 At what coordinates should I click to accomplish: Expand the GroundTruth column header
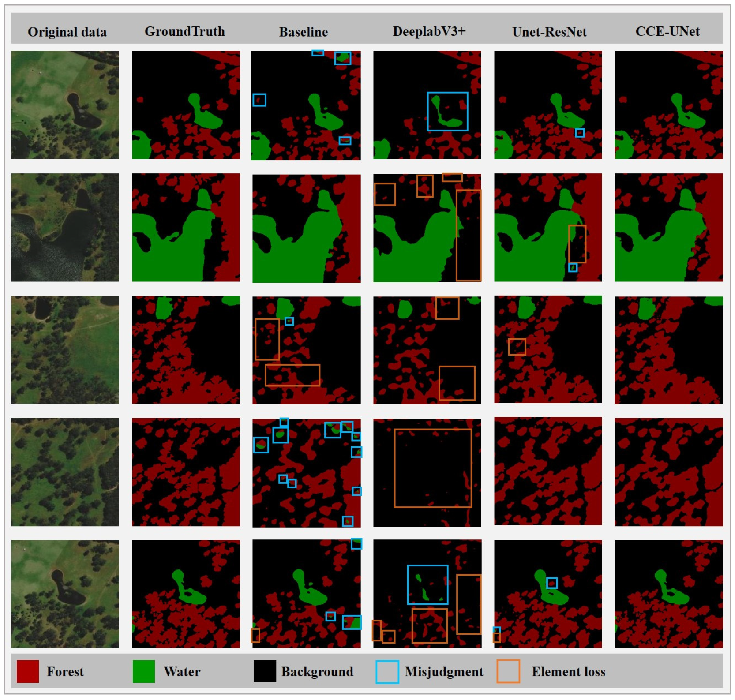tap(185, 31)
